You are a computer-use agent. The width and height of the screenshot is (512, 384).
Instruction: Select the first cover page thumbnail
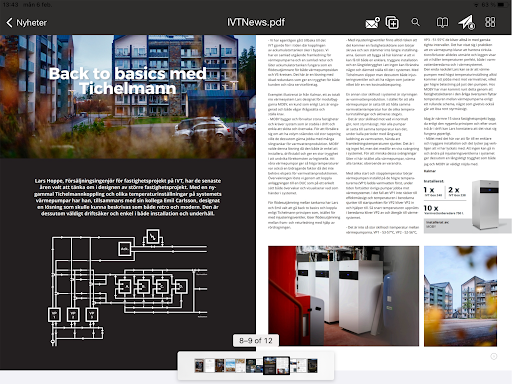pyautogui.click(x=199, y=366)
